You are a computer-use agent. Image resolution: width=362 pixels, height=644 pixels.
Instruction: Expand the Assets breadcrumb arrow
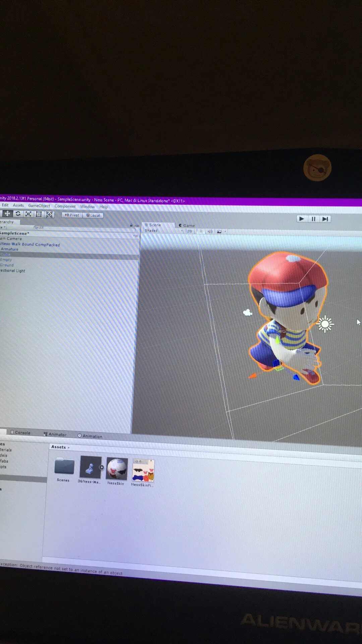[x=69, y=447]
